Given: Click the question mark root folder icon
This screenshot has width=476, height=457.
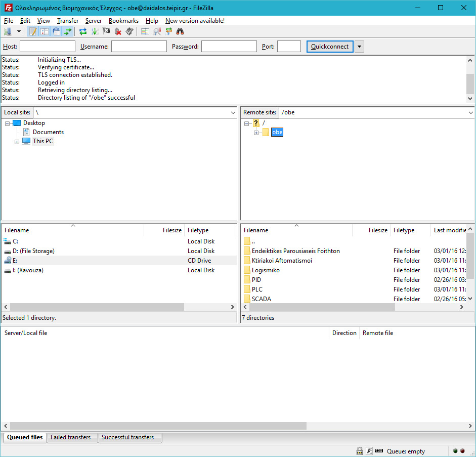Looking at the screenshot, I should (x=256, y=123).
